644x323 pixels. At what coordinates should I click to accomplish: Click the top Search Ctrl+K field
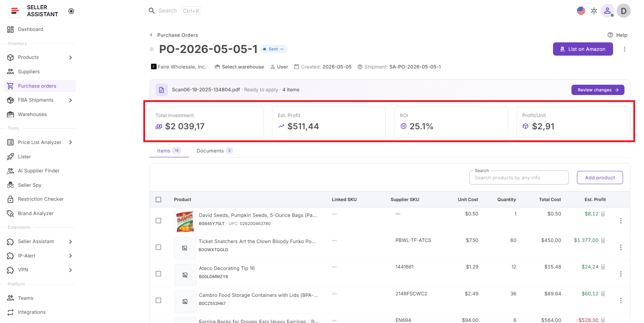click(x=175, y=11)
